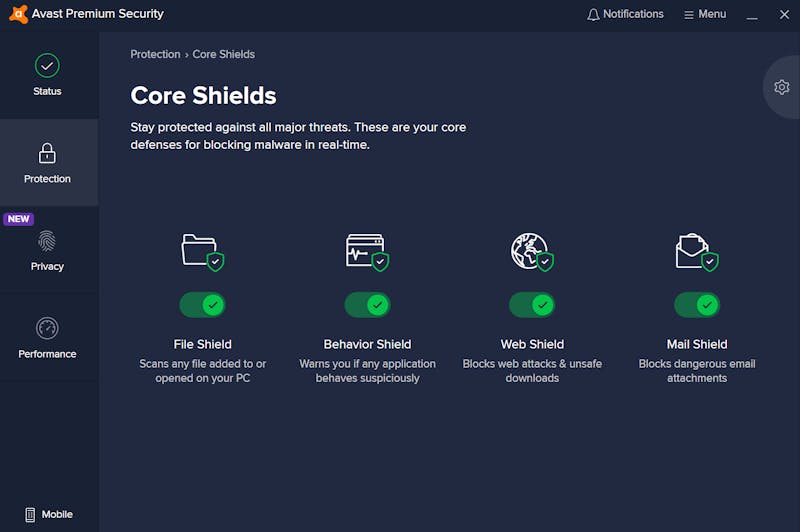Open the Performance gauge section
Viewport: 800px width, 532px height.
(47, 338)
